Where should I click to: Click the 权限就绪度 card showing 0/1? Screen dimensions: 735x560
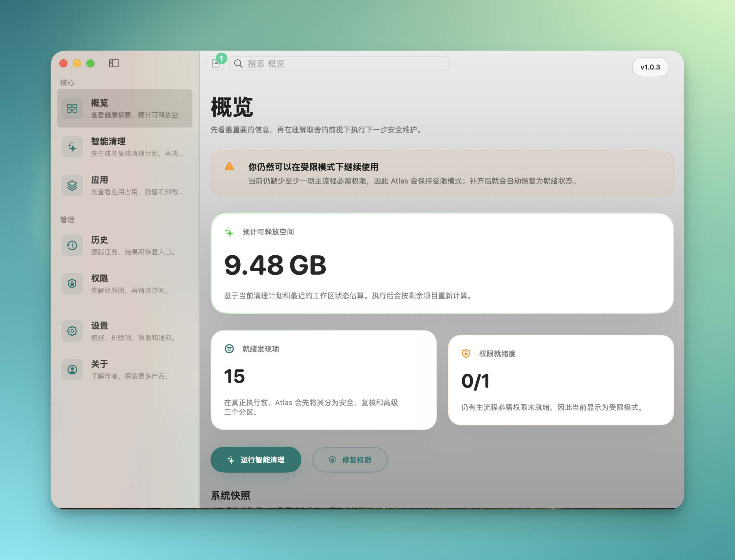[561, 380]
